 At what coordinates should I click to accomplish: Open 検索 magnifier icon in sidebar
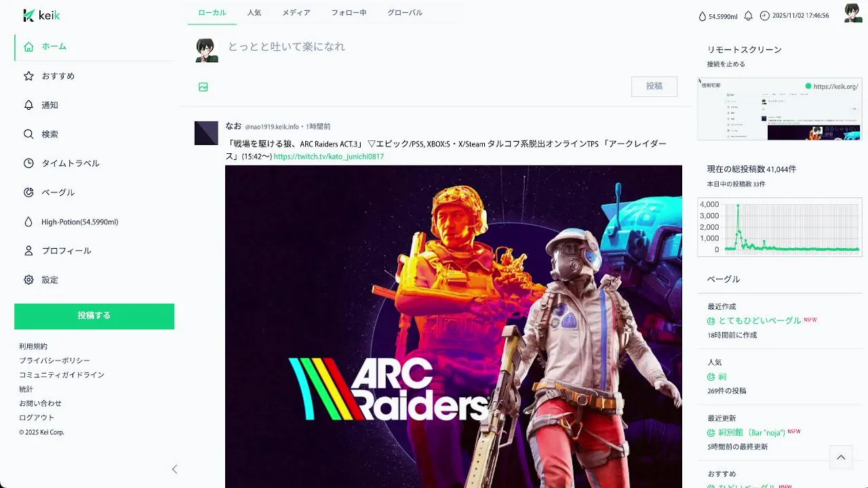coord(28,134)
